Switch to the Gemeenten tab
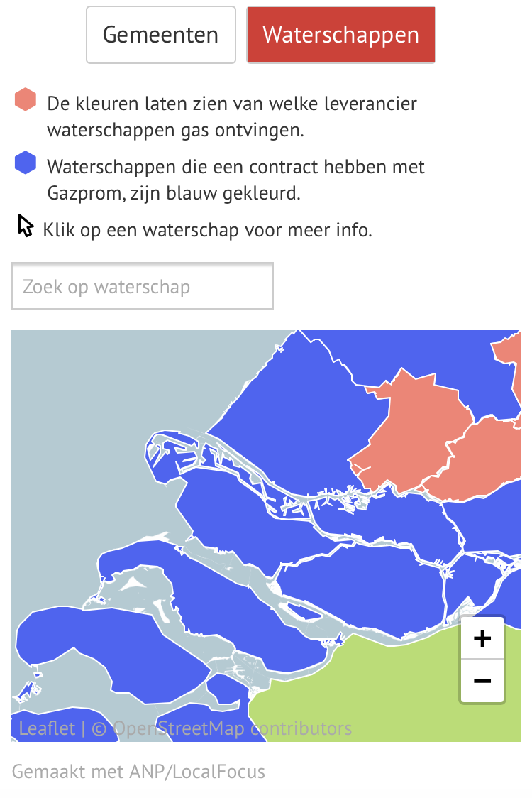The width and height of the screenshot is (532, 798). [x=161, y=35]
